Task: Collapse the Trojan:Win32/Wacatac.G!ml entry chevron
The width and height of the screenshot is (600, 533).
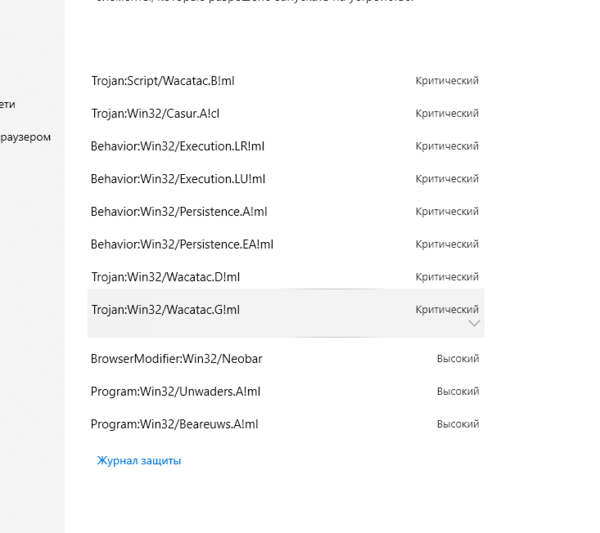Action: (x=474, y=323)
